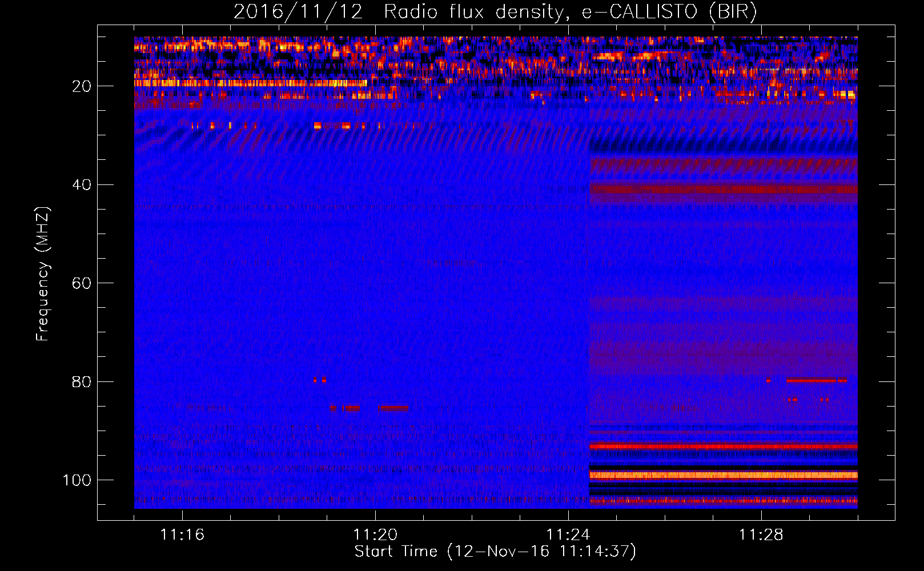Click the '11:28' time tick label
Image resolution: width=924 pixels, height=571 pixels.
click(761, 535)
